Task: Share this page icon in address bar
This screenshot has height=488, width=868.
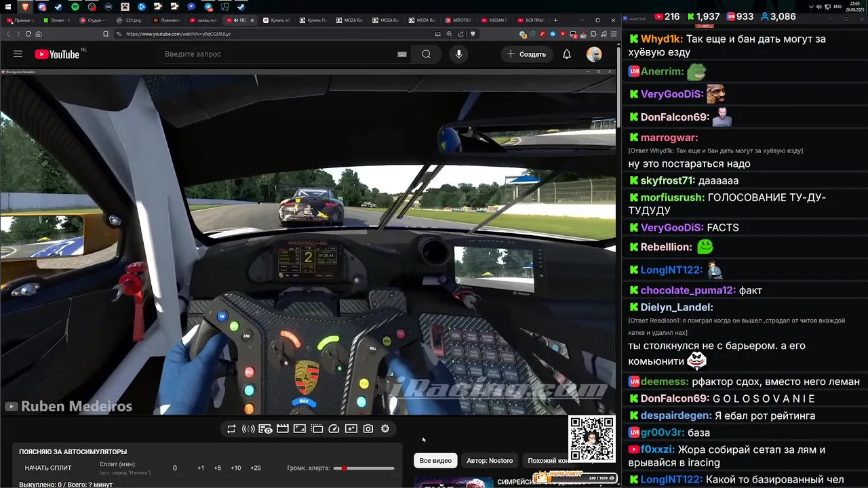Action: coord(460,34)
